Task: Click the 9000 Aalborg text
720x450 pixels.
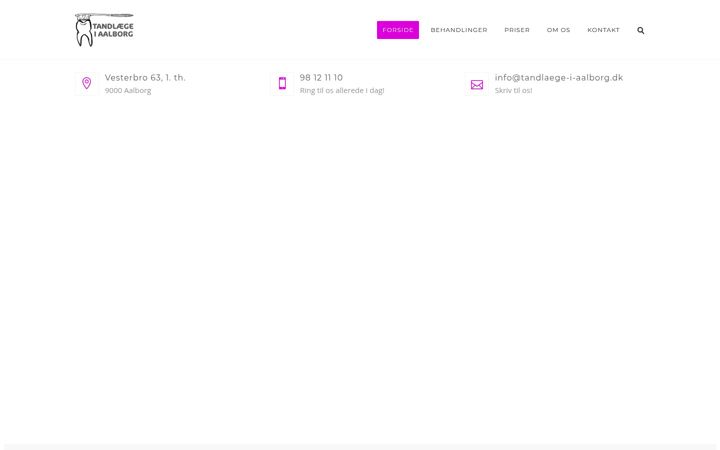Action: pyautogui.click(x=128, y=90)
